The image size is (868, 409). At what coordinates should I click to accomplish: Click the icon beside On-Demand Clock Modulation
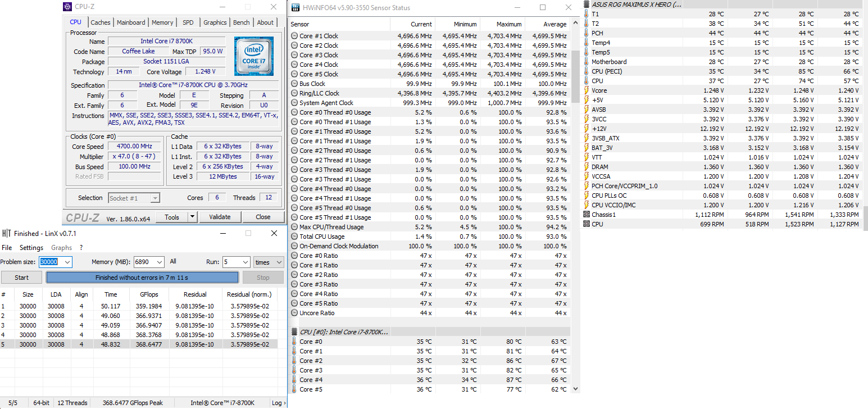[294, 246]
